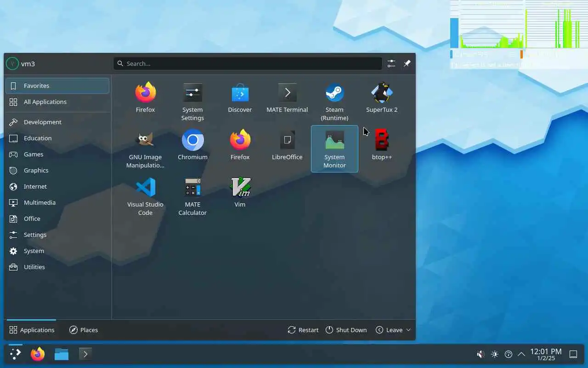Open btop++ app

click(382, 145)
